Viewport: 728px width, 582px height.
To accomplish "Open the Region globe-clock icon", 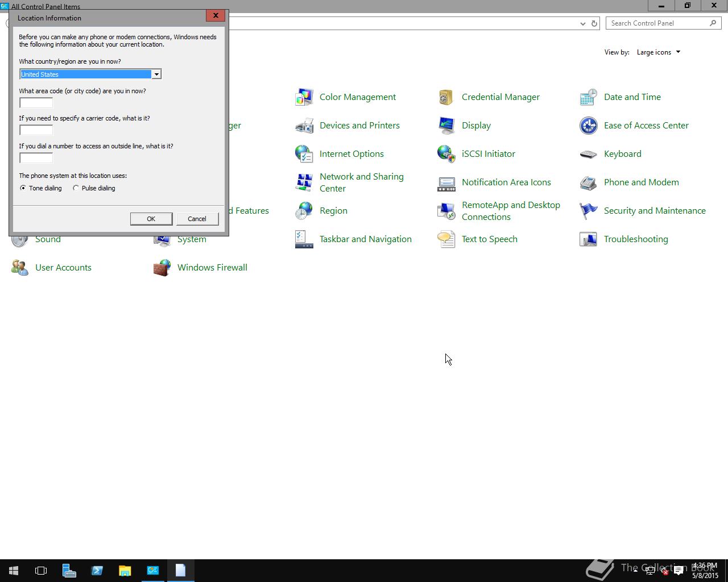I will [304, 211].
